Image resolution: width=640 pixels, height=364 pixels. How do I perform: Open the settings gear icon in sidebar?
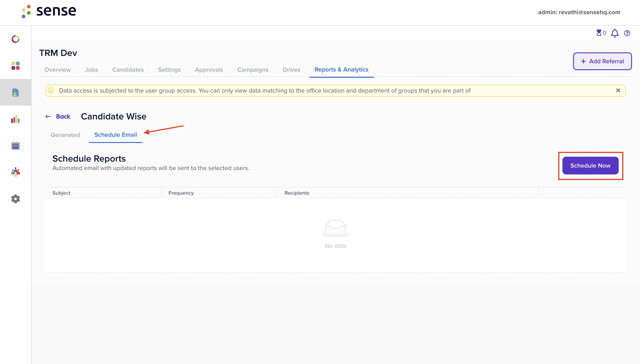pos(16,199)
